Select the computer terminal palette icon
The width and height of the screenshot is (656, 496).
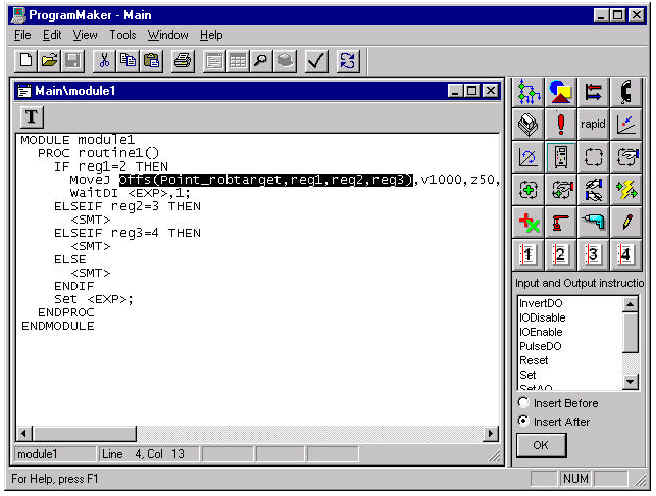click(x=528, y=124)
